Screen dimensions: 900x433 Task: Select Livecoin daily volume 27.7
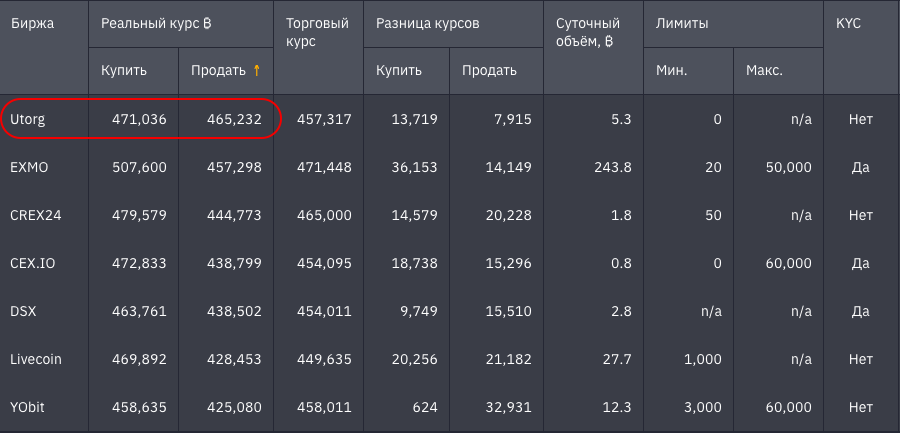(x=618, y=359)
